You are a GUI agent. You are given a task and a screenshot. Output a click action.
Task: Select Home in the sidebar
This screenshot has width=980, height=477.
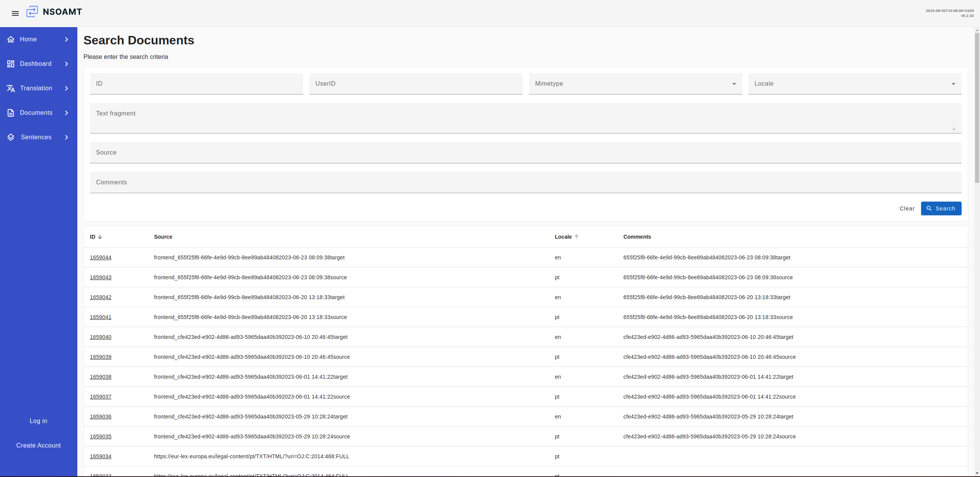click(x=39, y=39)
